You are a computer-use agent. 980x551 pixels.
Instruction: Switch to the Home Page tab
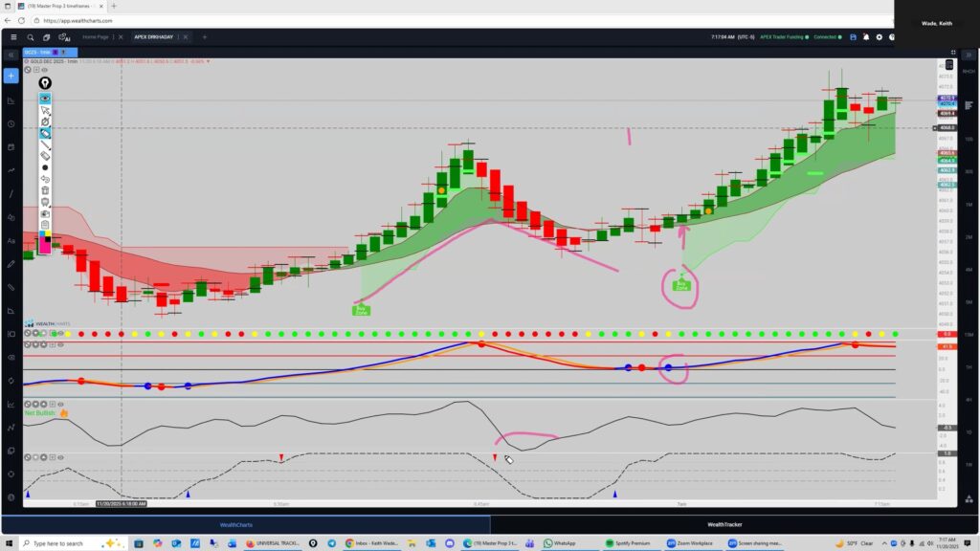(96, 37)
